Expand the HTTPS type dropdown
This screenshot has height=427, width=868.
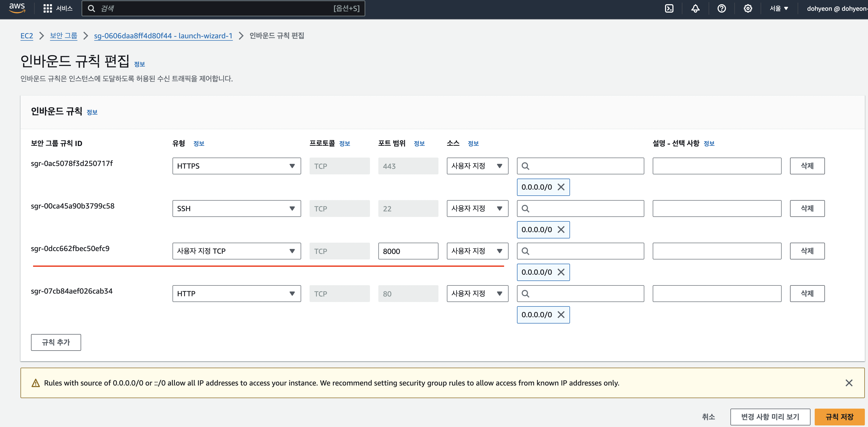[236, 166]
